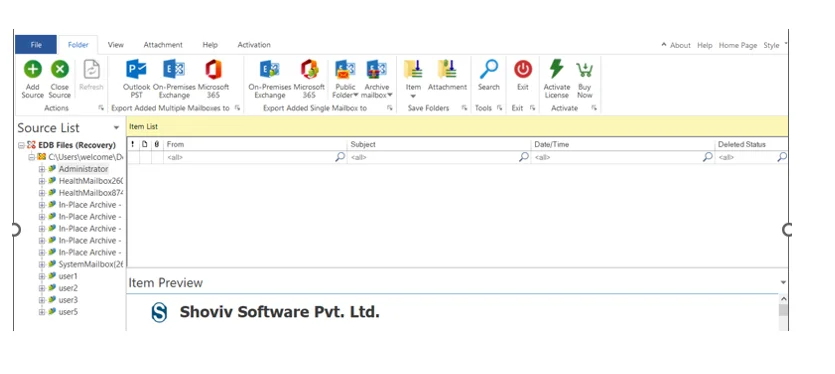Switch to the Attachment tab

pyautogui.click(x=163, y=45)
